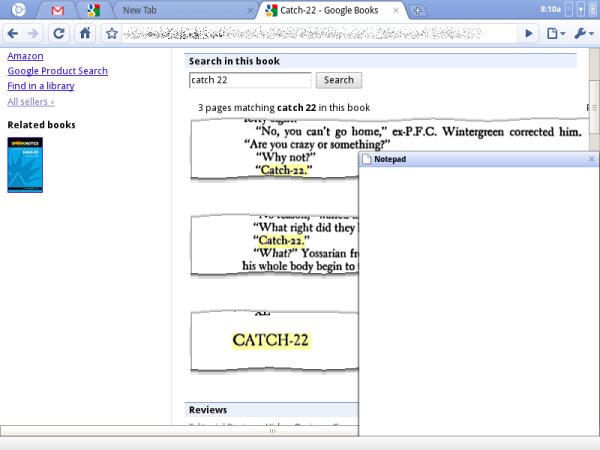Click the Search button

coord(339,80)
